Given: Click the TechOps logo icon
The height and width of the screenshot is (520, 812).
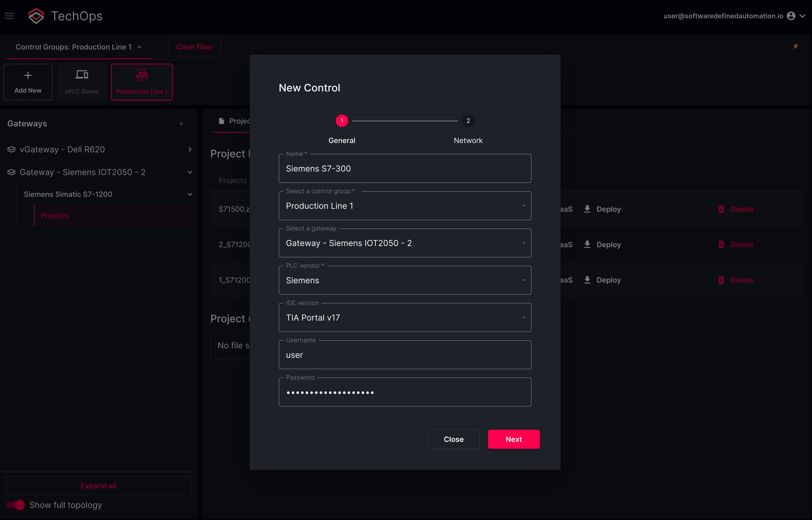Looking at the screenshot, I should click(x=36, y=16).
